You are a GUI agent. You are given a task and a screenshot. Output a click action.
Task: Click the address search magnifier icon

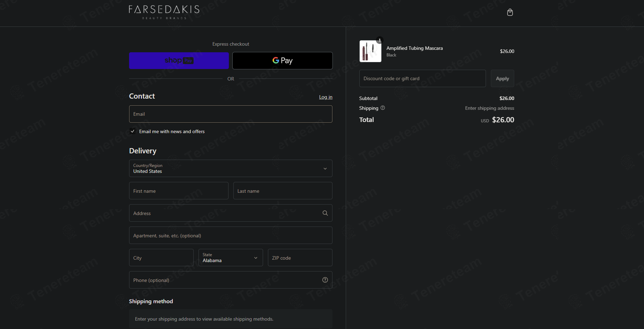325,213
